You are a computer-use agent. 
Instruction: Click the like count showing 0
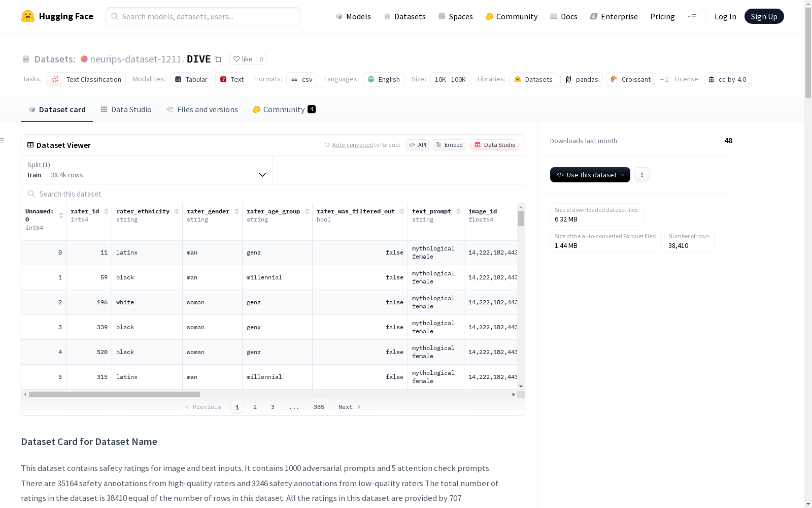click(x=261, y=59)
